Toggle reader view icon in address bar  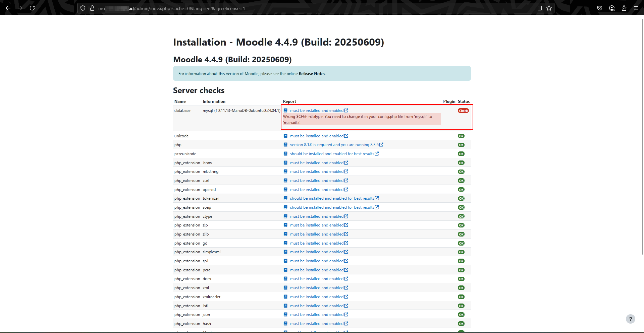tap(540, 8)
